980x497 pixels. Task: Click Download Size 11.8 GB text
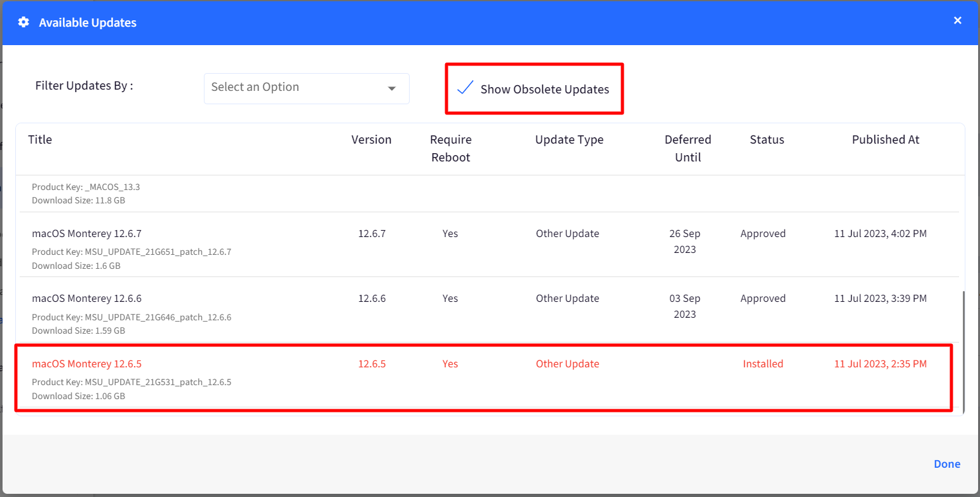[x=79, y=200]
